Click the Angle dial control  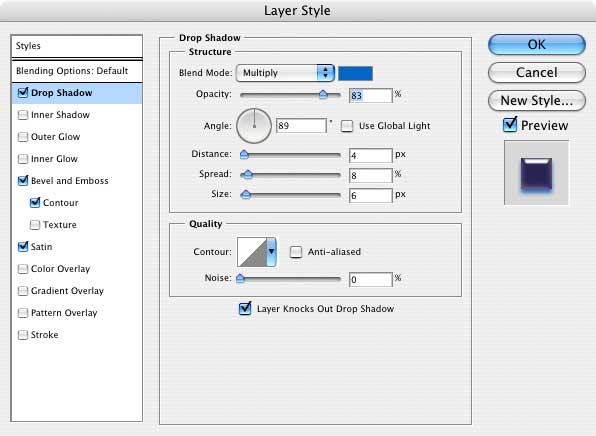254,126
